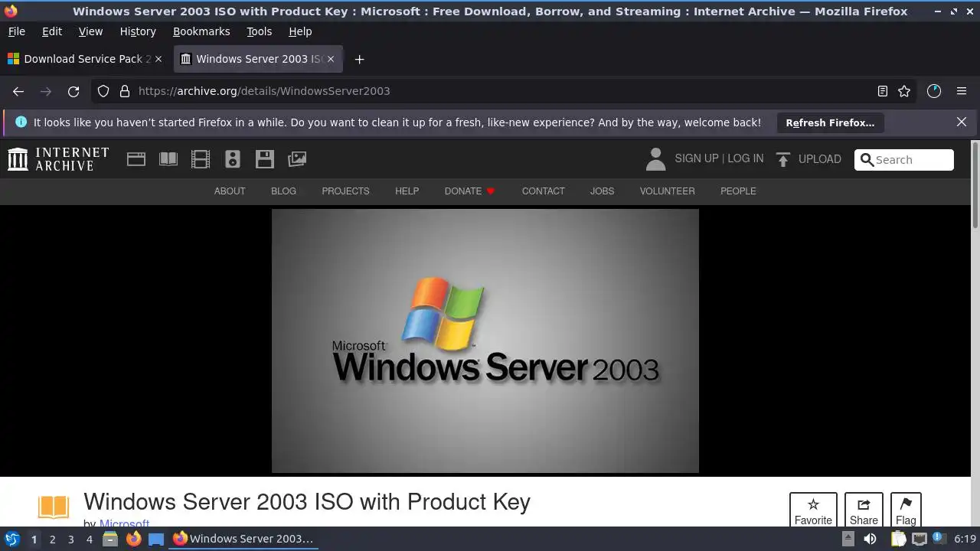
Task: Open the system start menu icon
Action: pyautogui.click(x=11, y=540)
